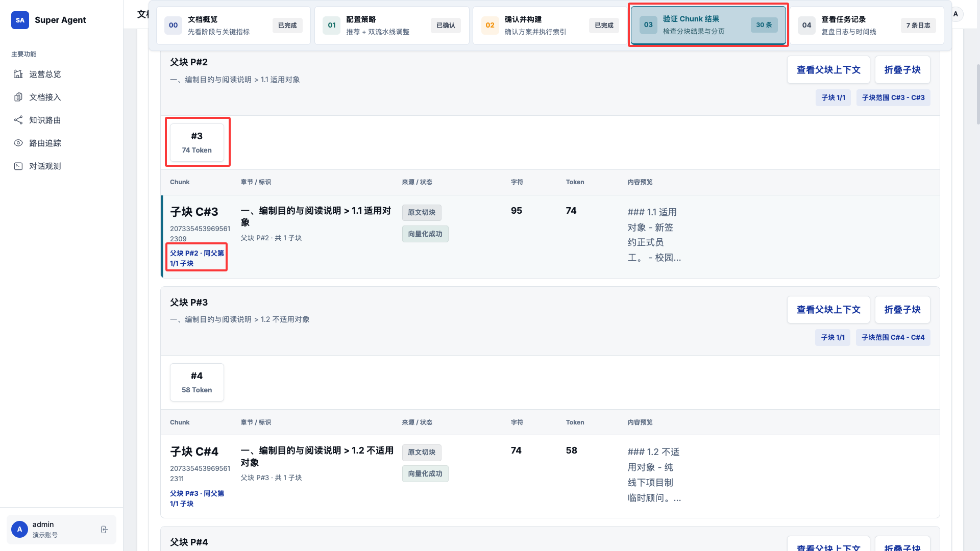This screenshot has height=551, width=980.
Task: Click the 知识路由 share icon
Action: click(18, 120)
